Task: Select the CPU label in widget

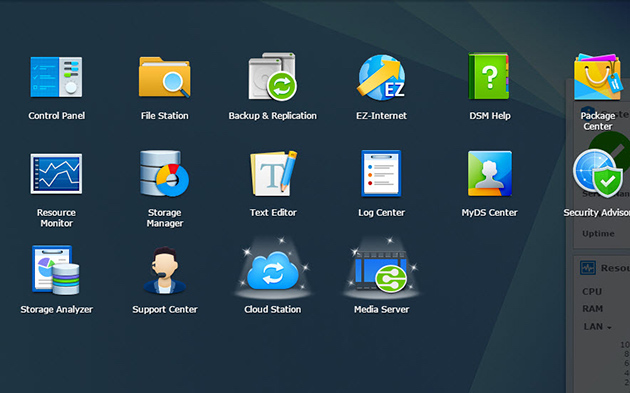Action: [592, 291]
